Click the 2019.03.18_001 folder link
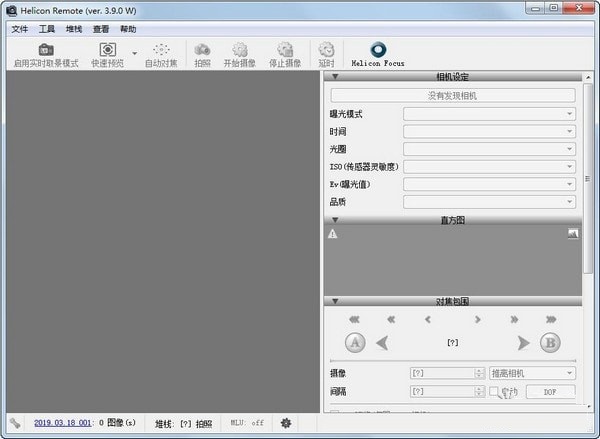The width and height of the screenshot is (600, 439). [x=64, y=423]
